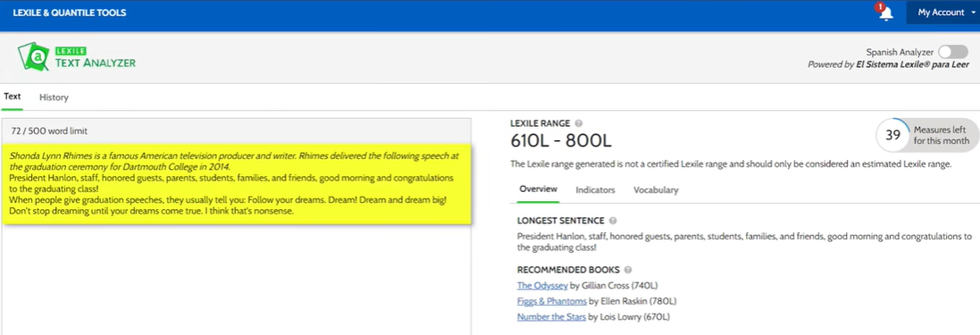Screen dimensions: 980x335
Task: Switch to the History tab
Action: pos(54,97)
